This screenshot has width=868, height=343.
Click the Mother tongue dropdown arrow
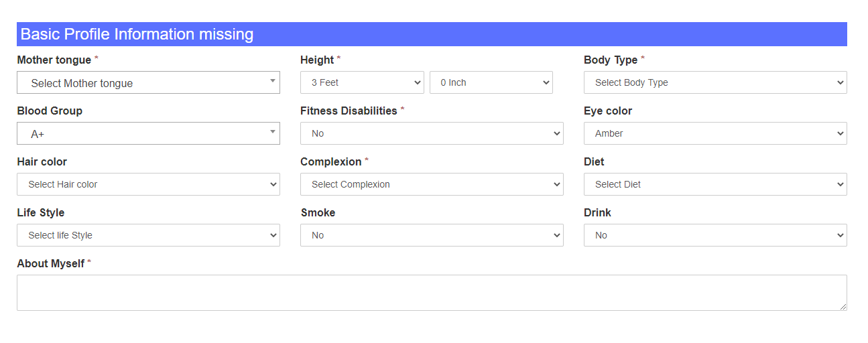coord(273,81)
